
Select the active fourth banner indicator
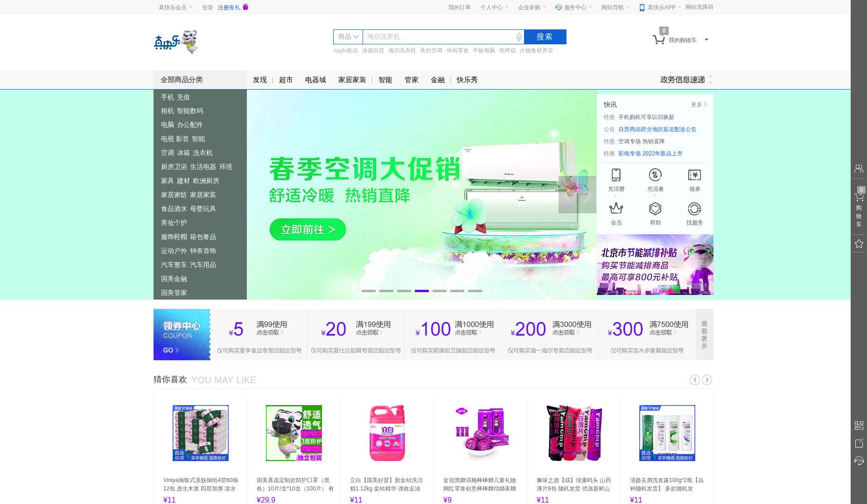(x=422, y=291)
